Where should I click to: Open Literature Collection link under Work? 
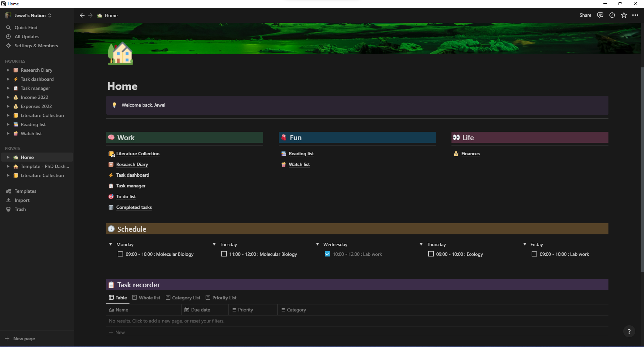(x=138, y=154)
